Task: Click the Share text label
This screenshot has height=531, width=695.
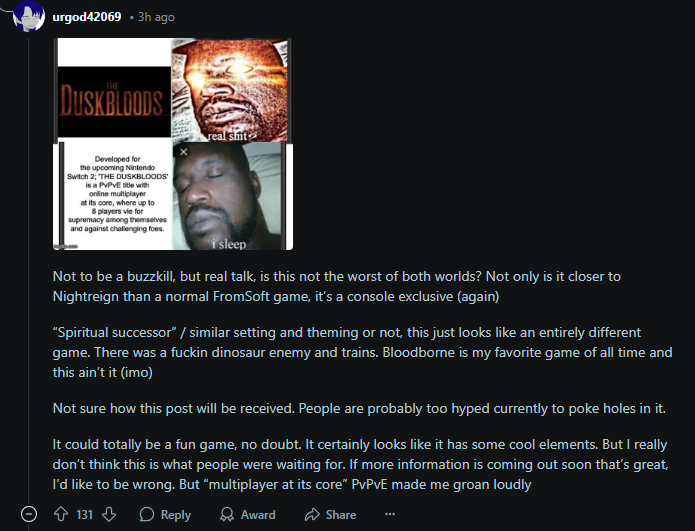Action: (x=341, y=515)
